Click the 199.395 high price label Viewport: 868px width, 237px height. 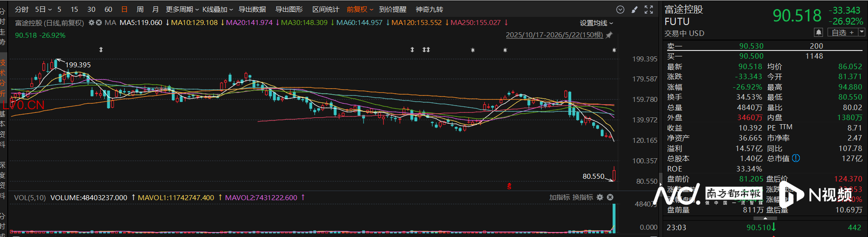[78, 65]
